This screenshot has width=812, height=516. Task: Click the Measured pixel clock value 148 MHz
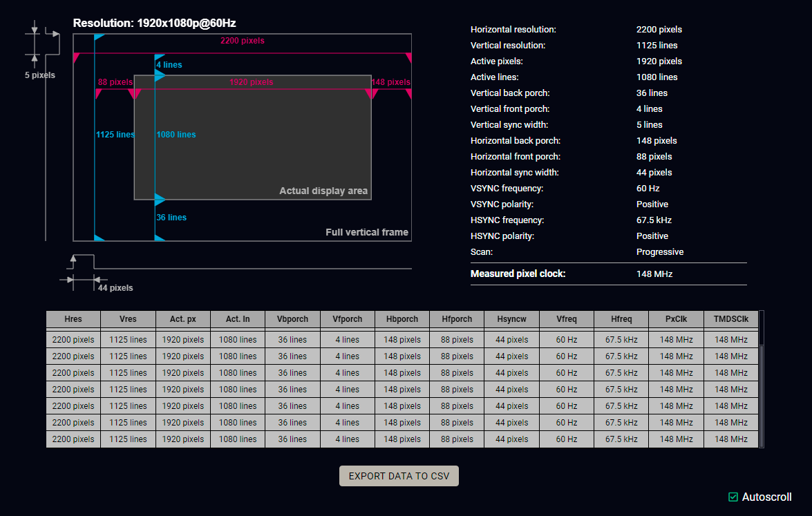[654, 274]
